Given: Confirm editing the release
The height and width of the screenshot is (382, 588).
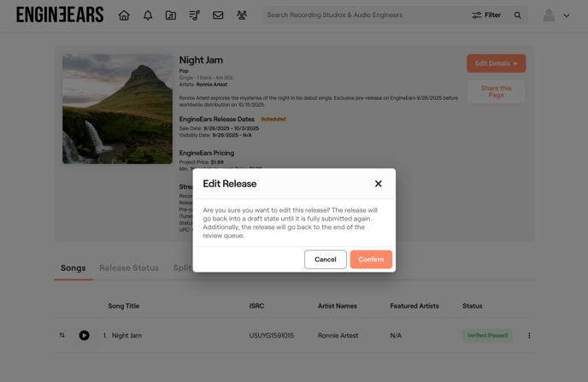Looking at the screenshot, I should (371, 260).
